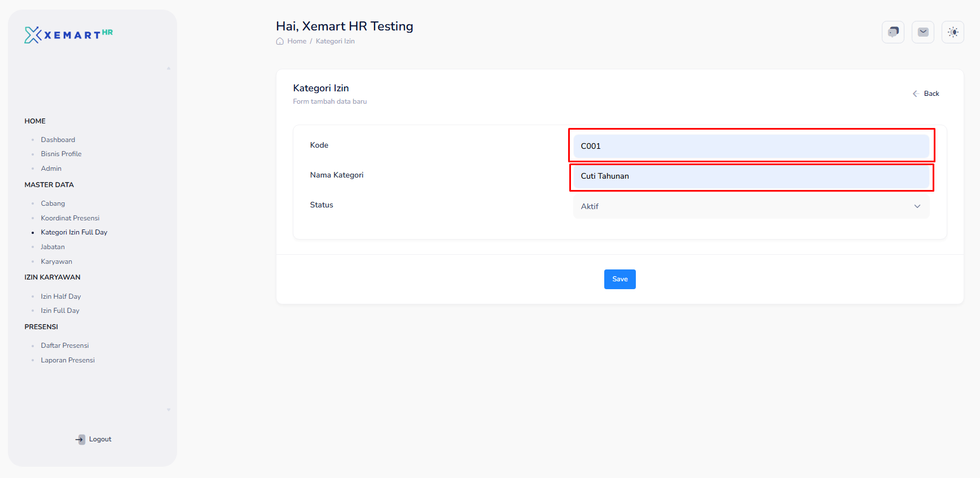Viewport: 980px width, 478px height.
Task: Open the chat messages icon
Action: pos(893,32)
